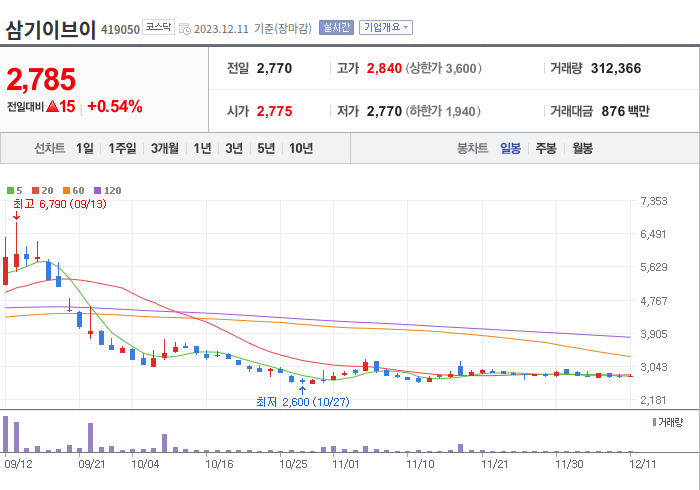Click the 최저 2,600 (10/27) marker label
The image size is (700, 490).
[x=303, y=402]
